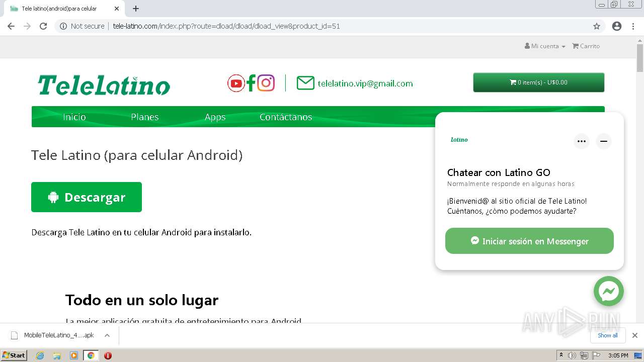Go back in browser history
Screen dimensions: 644x362
tap(11, 26)
